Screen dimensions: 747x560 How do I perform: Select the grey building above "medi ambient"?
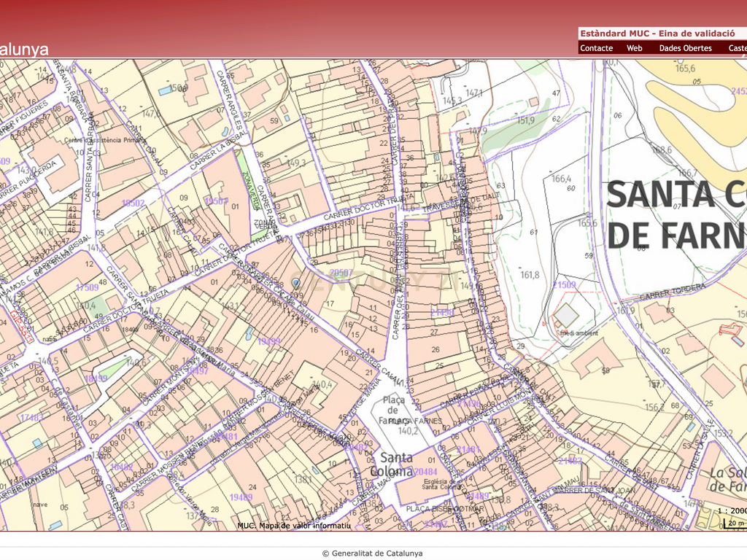tap(566, 315)
